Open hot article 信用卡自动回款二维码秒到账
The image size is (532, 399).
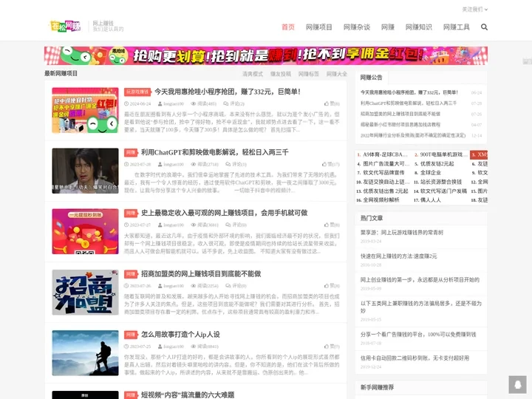tap(415, 358)
